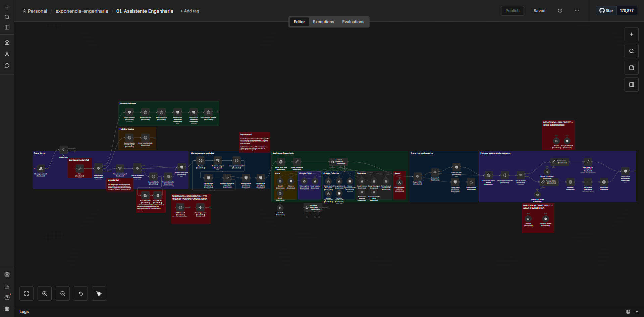The width and height of the screenshot is (644, 317).
Task: Click the zoom in canvas button
Action: tap(45, 294)
